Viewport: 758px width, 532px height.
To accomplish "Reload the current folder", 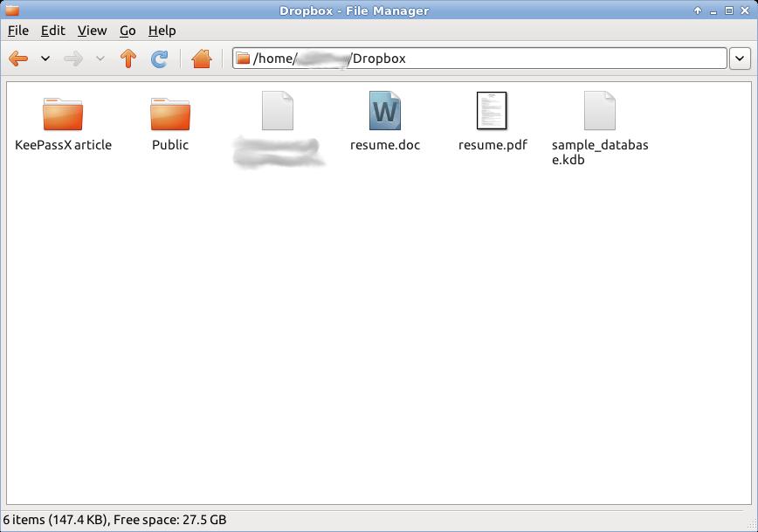I will (159, 59).
